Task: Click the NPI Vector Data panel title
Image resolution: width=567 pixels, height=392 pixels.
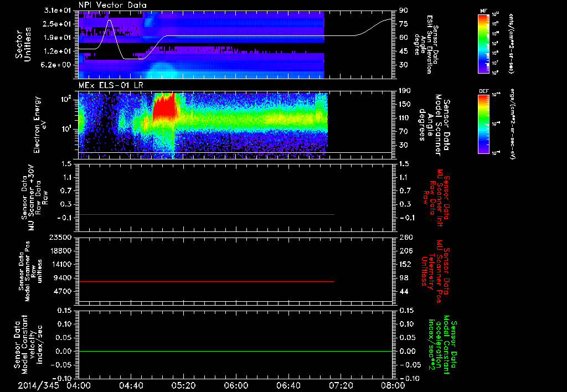Action: click(112, 5)
